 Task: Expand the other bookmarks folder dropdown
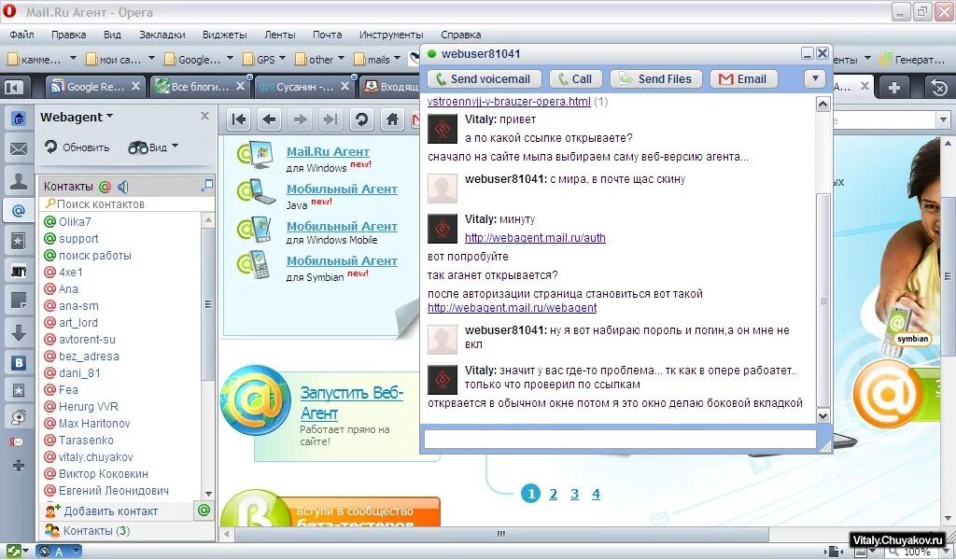pyautogui.click(x=341, y=59)
